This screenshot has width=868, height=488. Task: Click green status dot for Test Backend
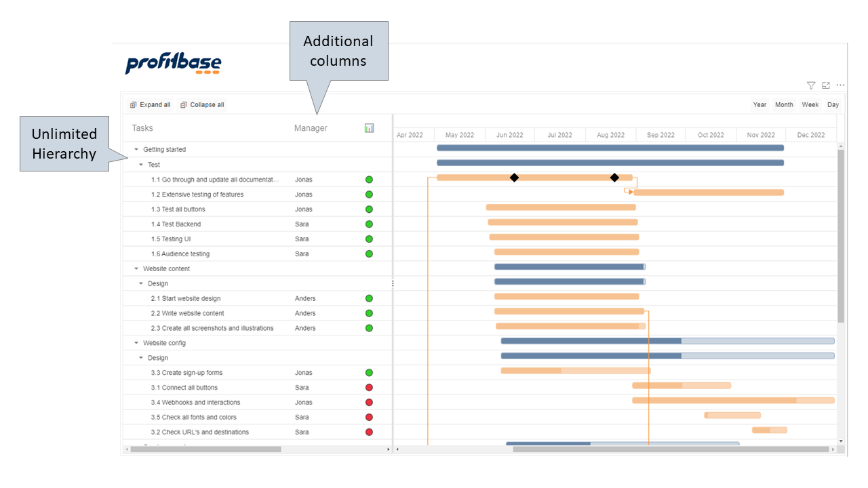(369, 224)
